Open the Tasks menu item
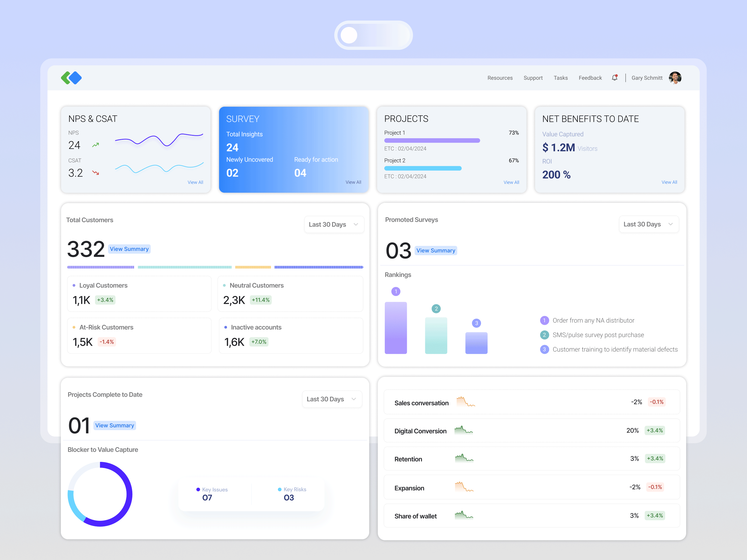Screen dimensions: 747x560 tap(561, 78)
